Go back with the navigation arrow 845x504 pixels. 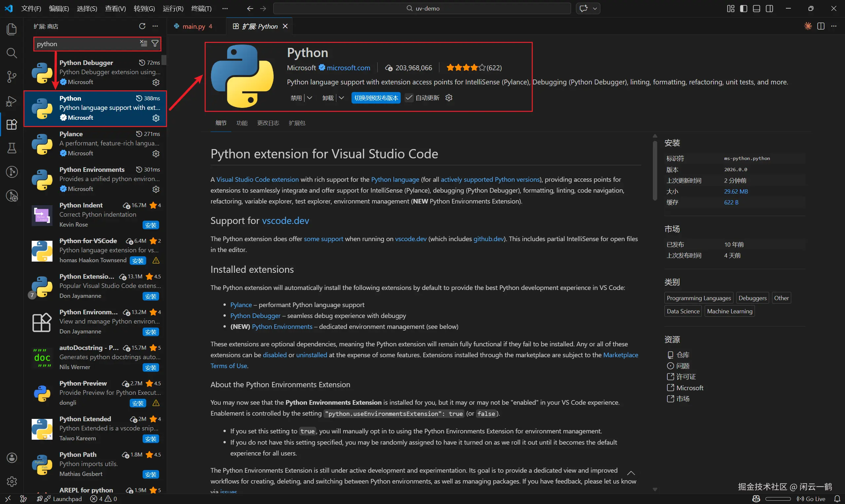point(250,9)
